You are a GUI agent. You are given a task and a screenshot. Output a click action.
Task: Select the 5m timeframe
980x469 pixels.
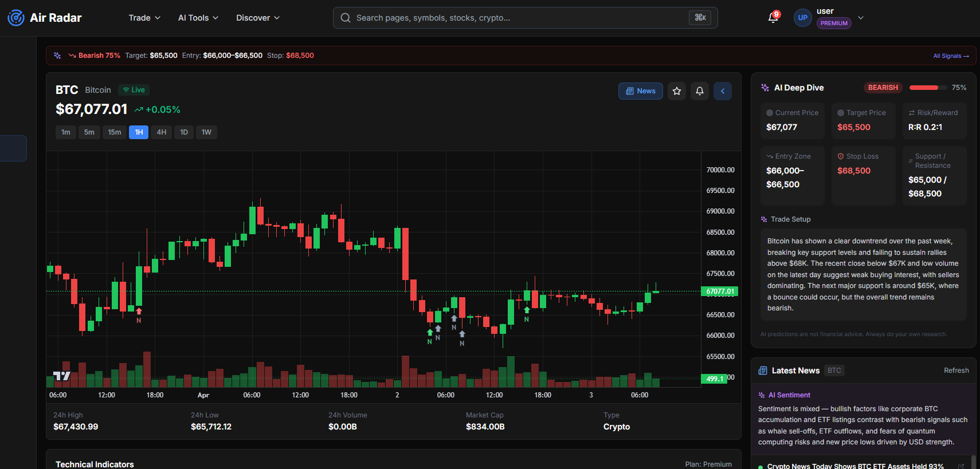pos(89,132)
